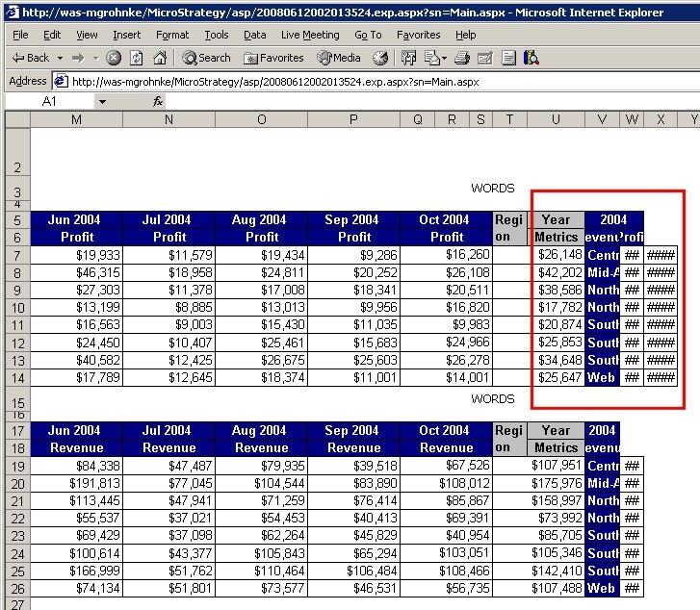Open the Data menu
Viewport: 700px width, 610px height.
pyautogui.click(x=254, y=35)
